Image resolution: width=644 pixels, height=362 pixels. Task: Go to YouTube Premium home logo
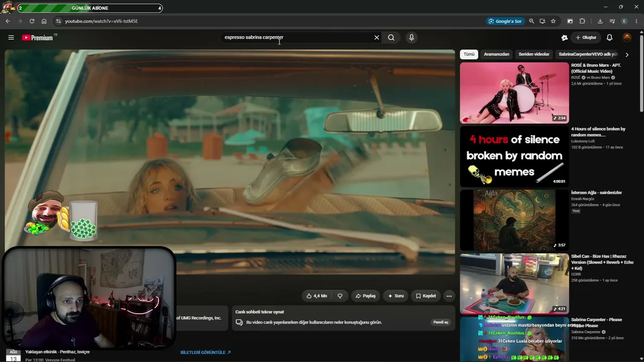point(37,38)
